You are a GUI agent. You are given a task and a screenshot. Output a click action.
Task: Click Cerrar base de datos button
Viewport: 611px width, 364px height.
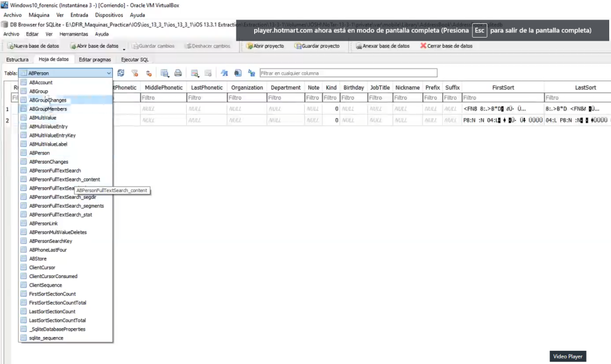[446, 46]
